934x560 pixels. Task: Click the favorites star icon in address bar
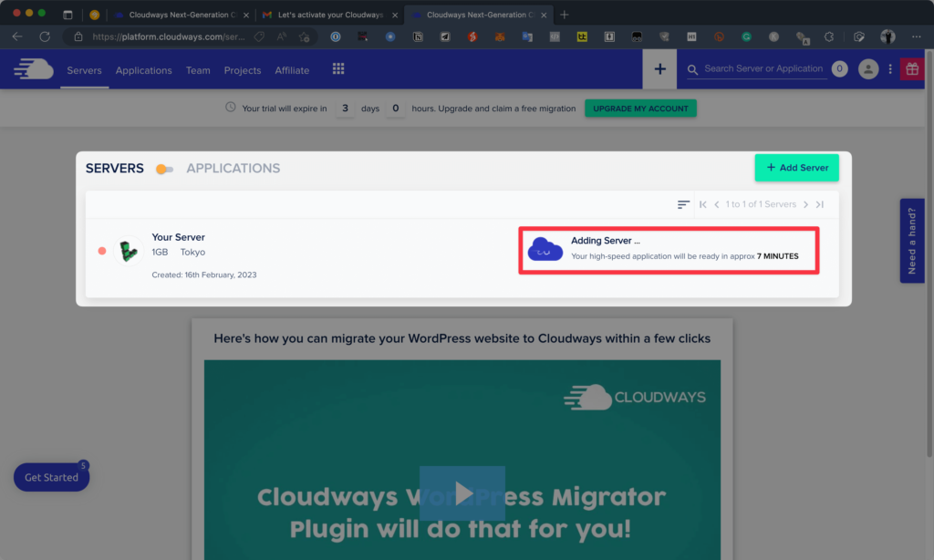pos(305,36)
